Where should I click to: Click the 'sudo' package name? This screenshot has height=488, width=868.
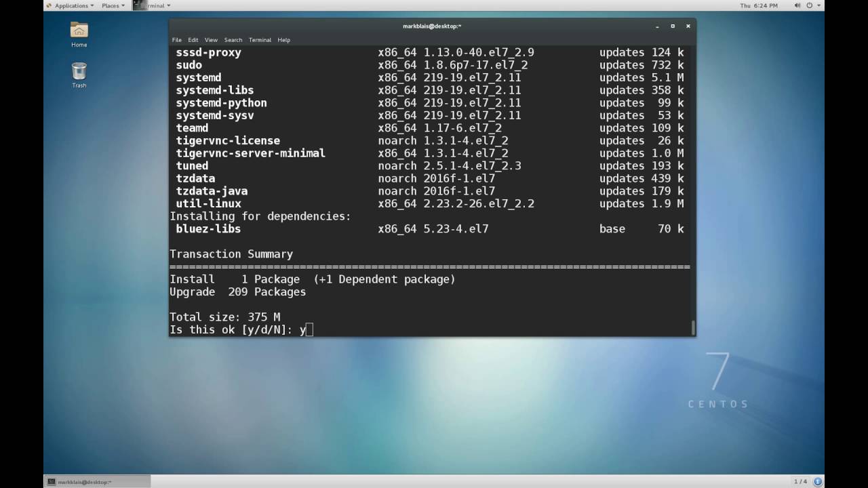(x=189, y=66)
